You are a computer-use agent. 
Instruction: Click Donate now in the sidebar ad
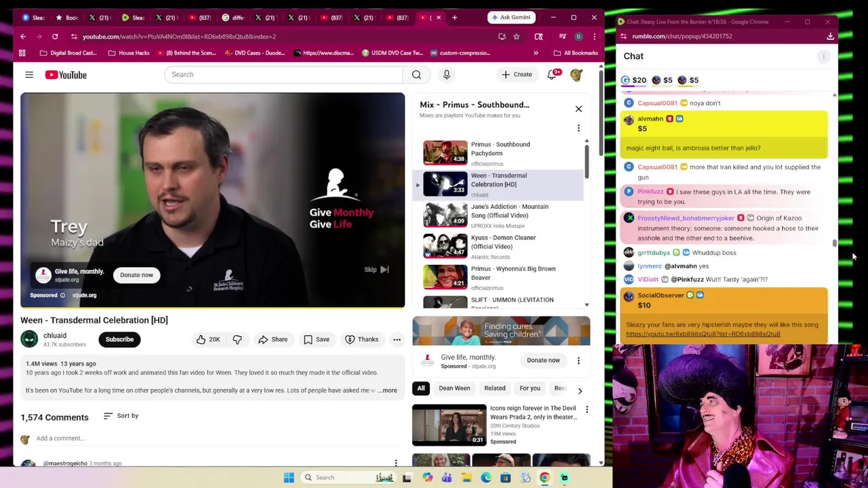[543, 361]
